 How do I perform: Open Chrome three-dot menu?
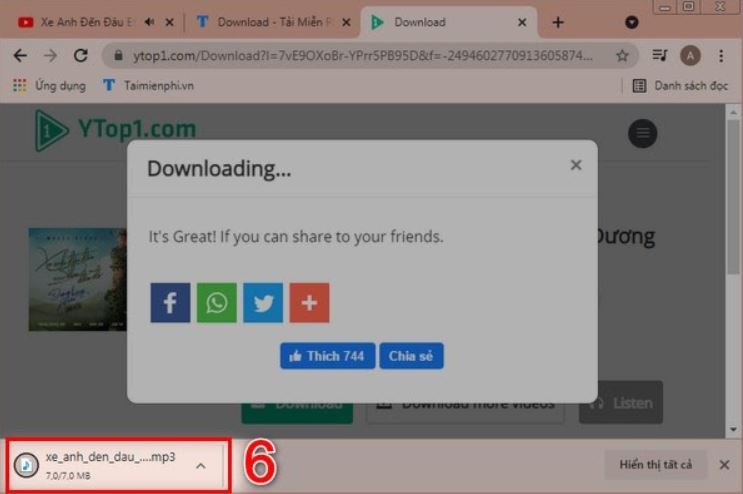[721, 56]
